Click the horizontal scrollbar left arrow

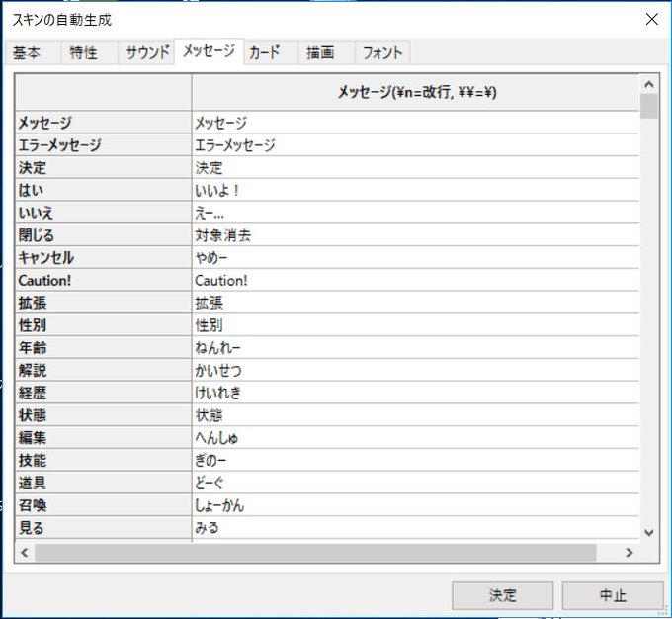click(x=25, y=553)
